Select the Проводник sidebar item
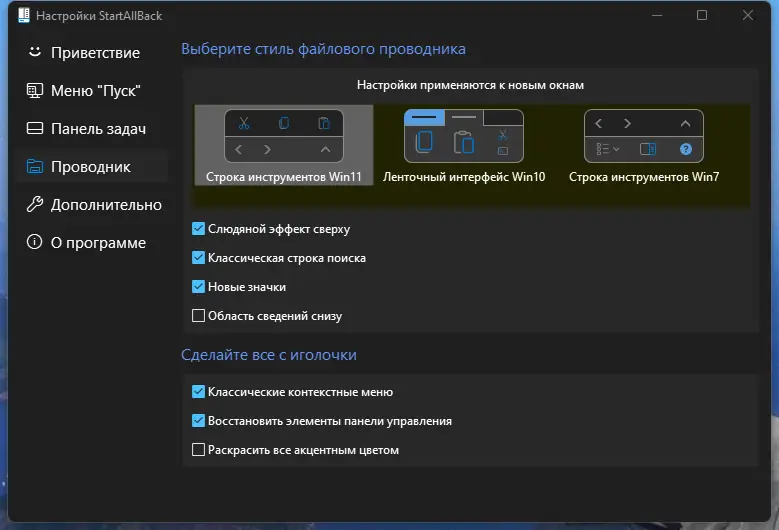 91,166
